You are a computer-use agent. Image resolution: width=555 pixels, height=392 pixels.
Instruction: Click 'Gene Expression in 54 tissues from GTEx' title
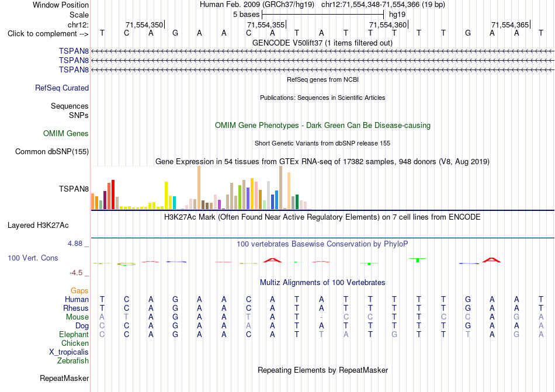click(322, 162)
